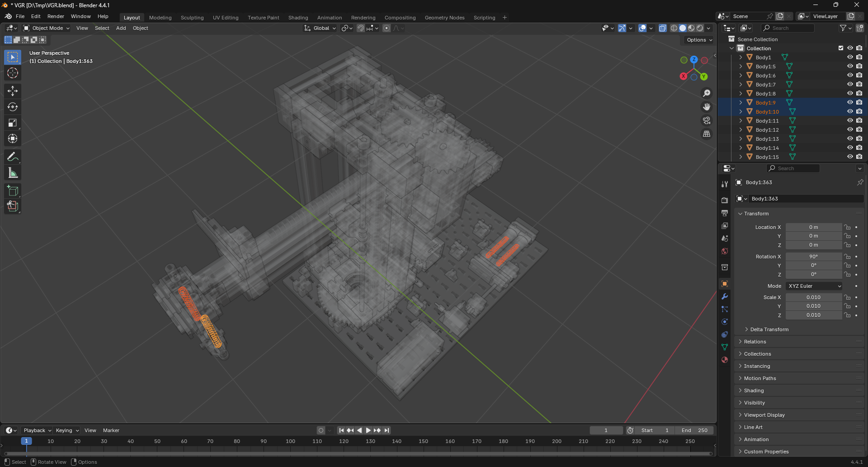Click the Add Cube tool
This screenshot has width=868, height=467.
tap(13, 191)
